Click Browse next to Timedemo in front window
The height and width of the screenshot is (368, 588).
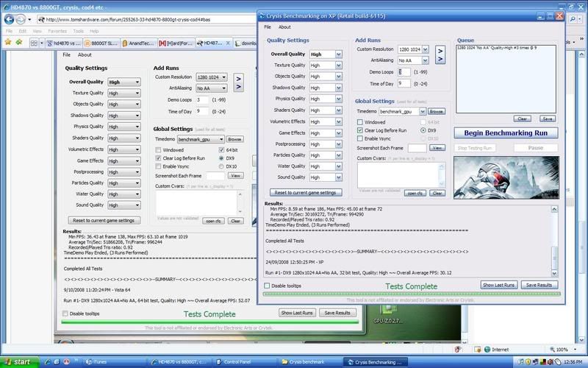point(437,112)
